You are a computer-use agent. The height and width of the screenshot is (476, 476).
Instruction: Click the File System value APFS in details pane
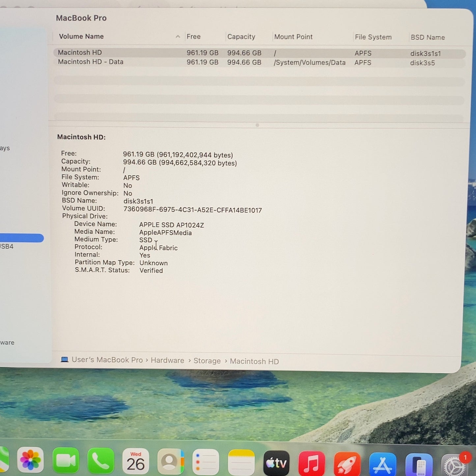(x=131, y=178)
